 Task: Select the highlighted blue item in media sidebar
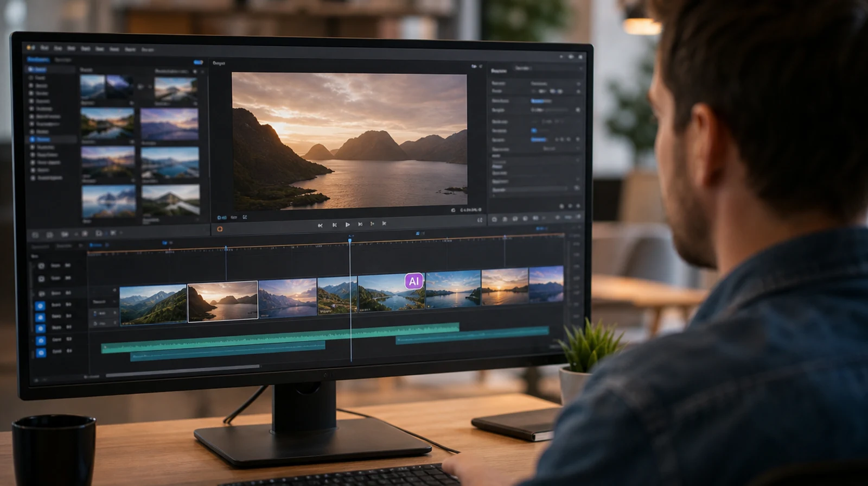52,140
